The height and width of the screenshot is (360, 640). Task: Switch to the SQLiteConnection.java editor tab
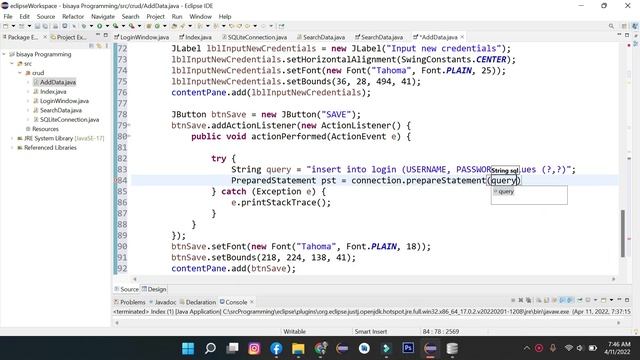point(254,37)
